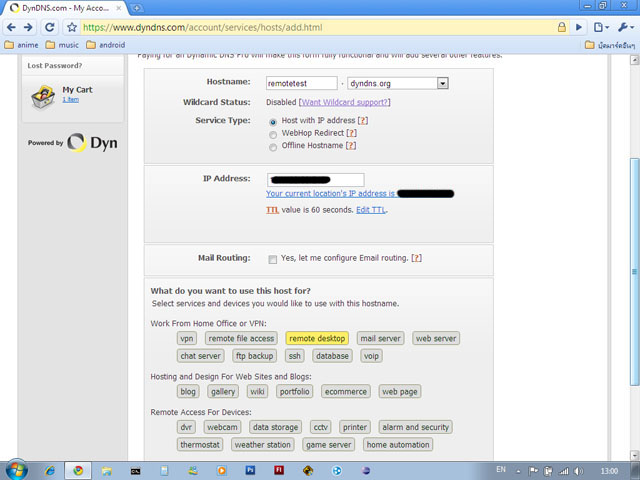
Task: Click the network signal tray icon
Action: click(564, 471)
